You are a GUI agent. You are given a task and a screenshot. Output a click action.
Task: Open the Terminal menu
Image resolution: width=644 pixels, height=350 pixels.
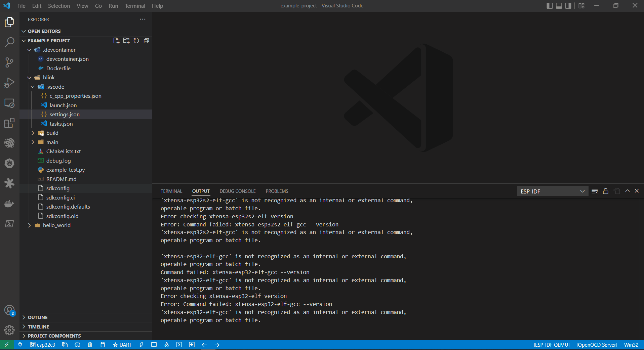134,6
